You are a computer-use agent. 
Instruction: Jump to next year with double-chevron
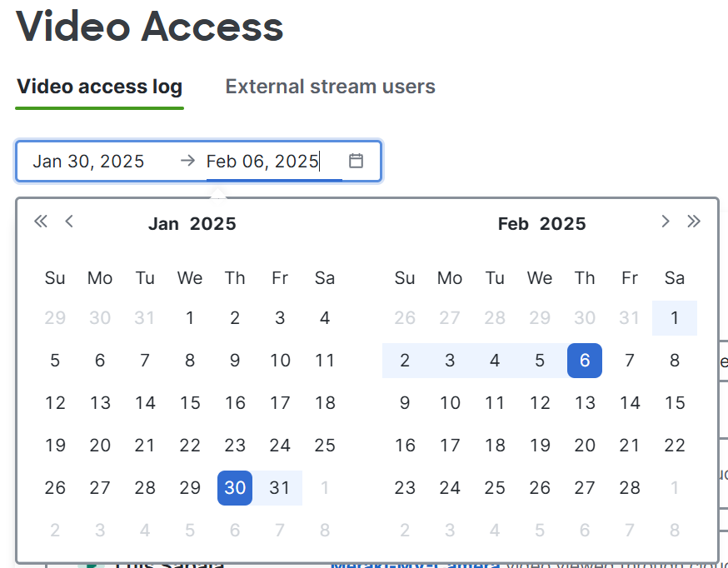(x=694, y=222)
